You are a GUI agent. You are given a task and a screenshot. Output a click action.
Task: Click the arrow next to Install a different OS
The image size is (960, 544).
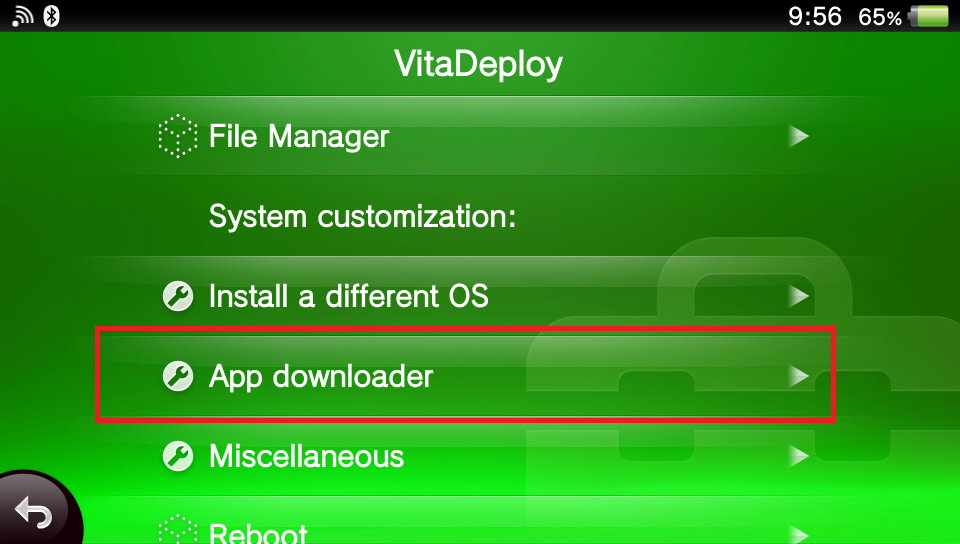pos(797,296)
